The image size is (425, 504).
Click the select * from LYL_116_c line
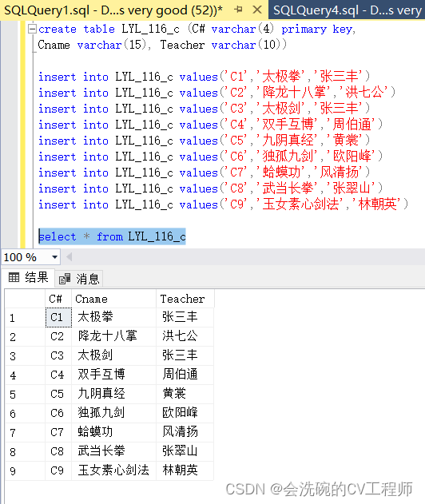(x=112, y=236)
